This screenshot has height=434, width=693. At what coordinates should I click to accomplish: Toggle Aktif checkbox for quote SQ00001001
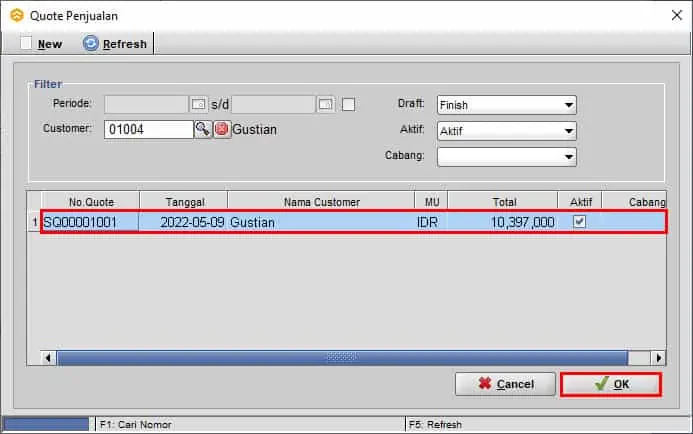tap(579, 222)
